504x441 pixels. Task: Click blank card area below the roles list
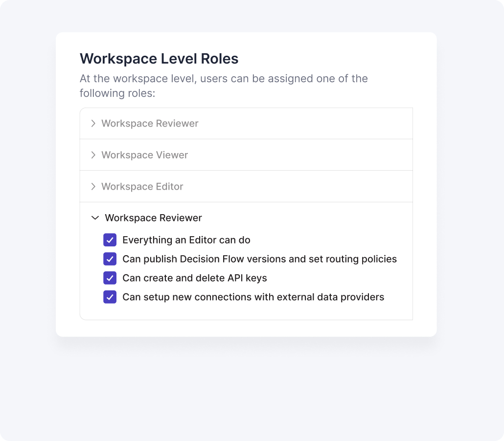coord(246,328)
